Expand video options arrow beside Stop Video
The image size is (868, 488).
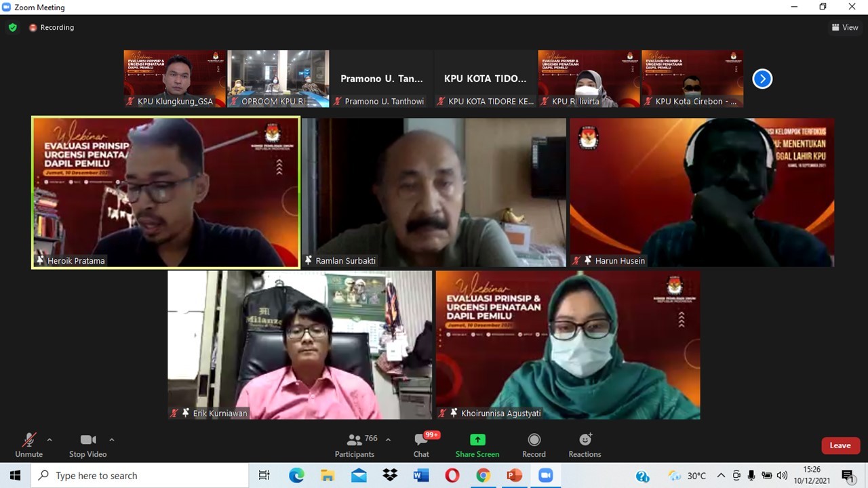point(112,440)
